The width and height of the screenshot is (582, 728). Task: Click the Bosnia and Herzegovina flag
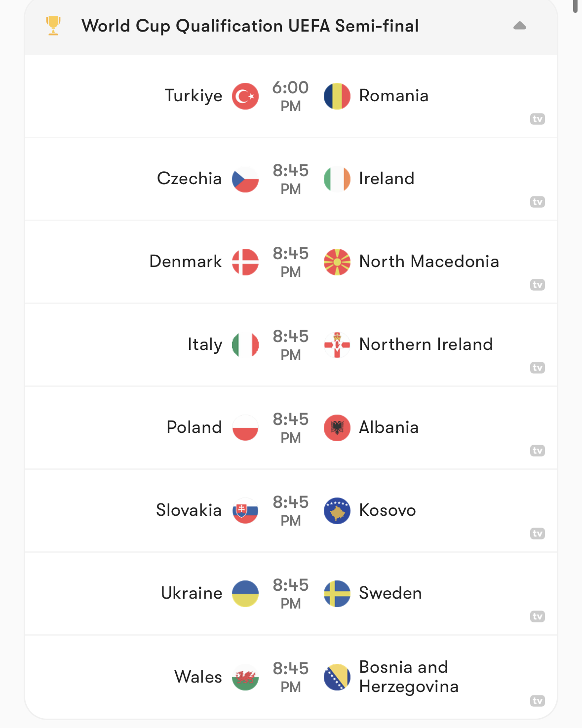pos(337,677)
